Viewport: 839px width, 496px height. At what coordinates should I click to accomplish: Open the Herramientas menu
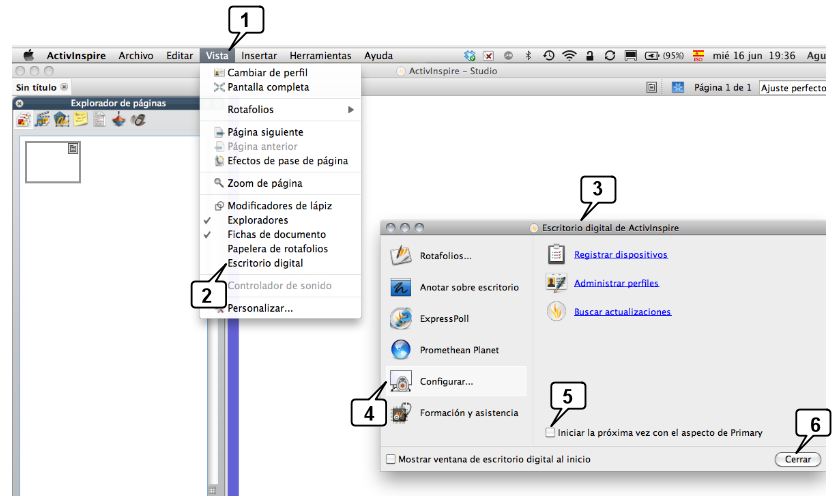[320, 56]
